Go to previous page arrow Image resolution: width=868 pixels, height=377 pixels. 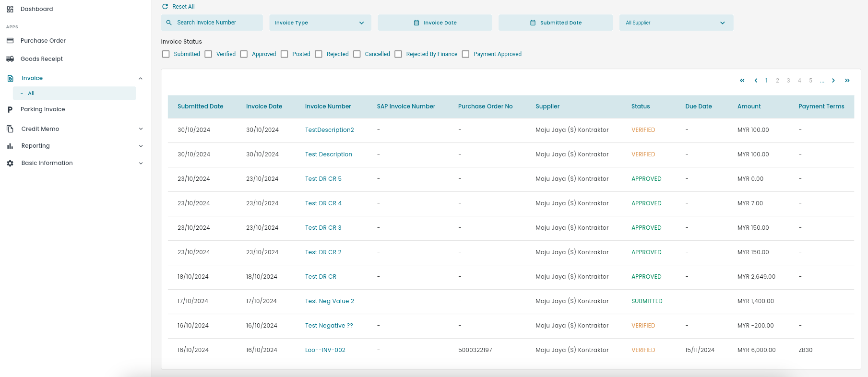[x=756, y=81]
